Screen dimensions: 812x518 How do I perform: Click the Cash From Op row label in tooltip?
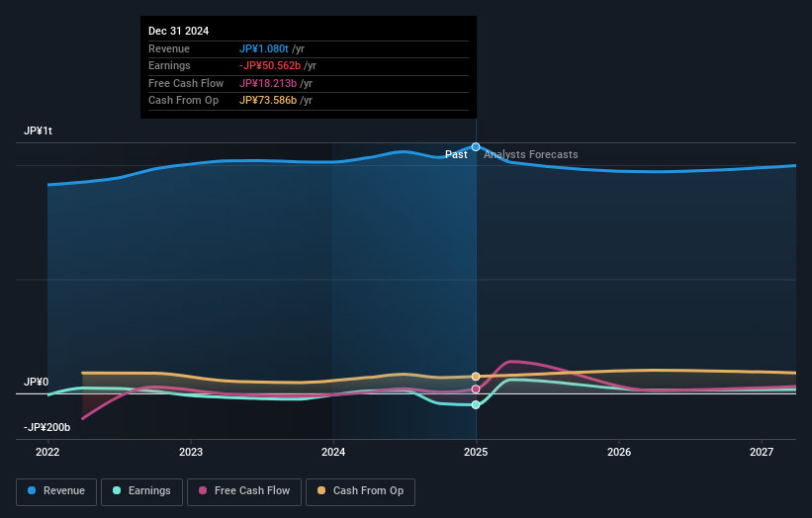[x=183, y=101]
